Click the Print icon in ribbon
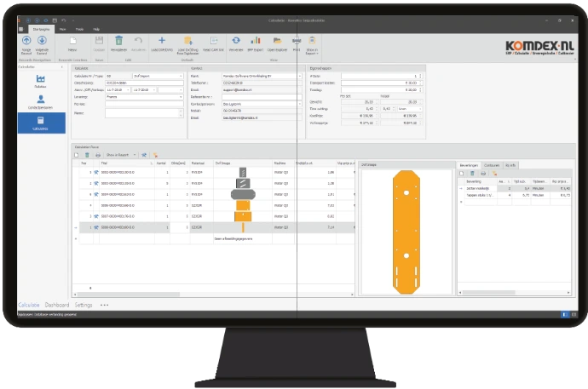This screenshot has height=389, width=588. [297, 41]
